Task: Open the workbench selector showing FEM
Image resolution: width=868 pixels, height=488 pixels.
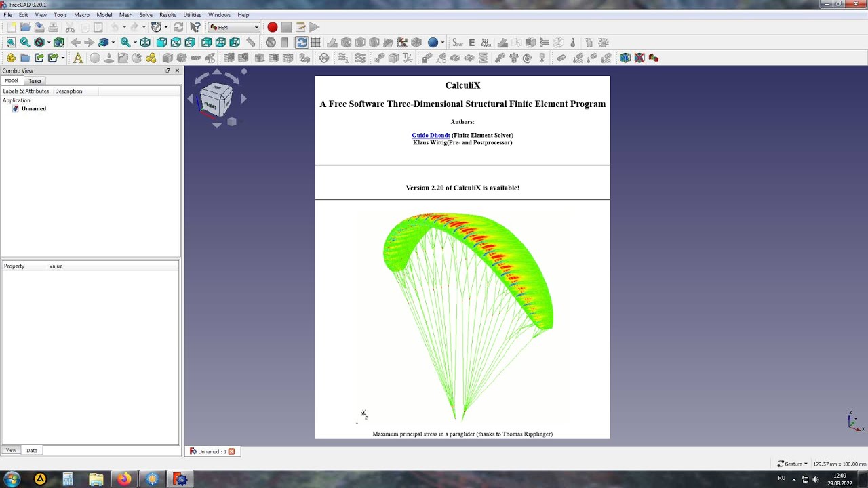Action: point(234,27)
